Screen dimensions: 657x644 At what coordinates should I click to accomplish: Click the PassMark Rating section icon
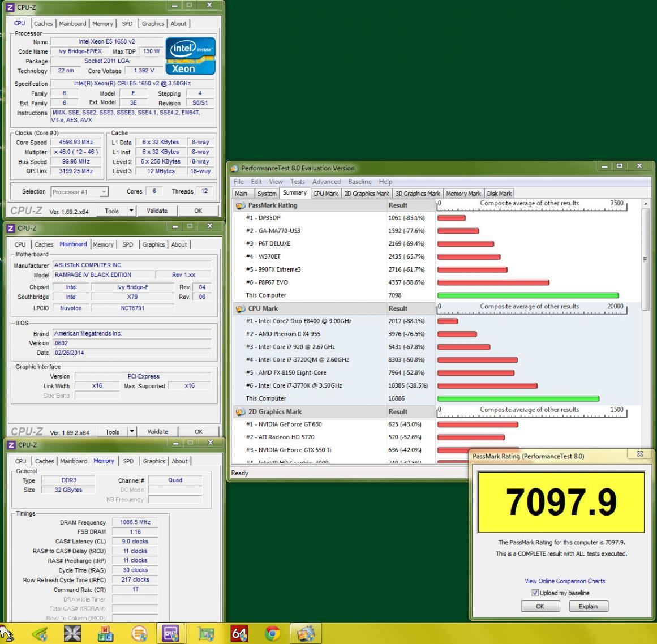(241, 205)
